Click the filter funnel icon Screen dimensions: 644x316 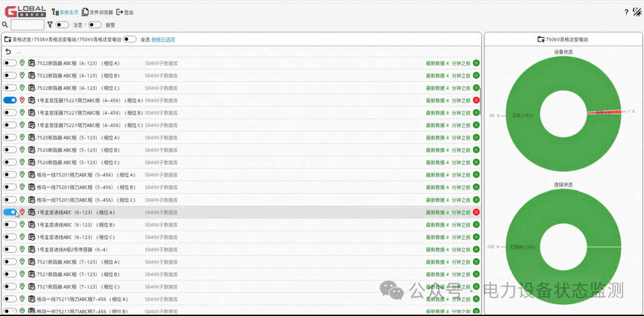(50, 24)
